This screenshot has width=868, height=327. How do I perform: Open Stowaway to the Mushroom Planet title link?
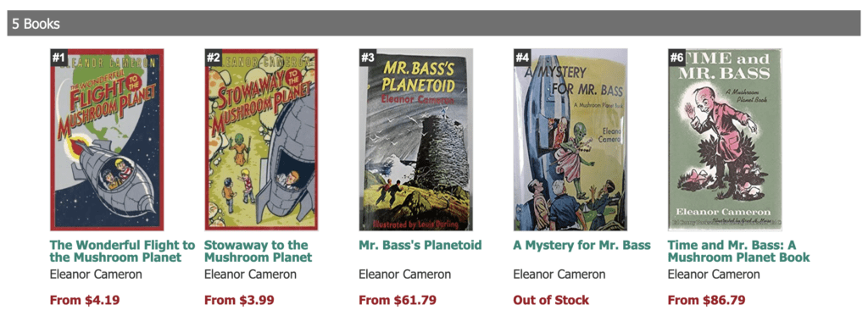(258, 252)
